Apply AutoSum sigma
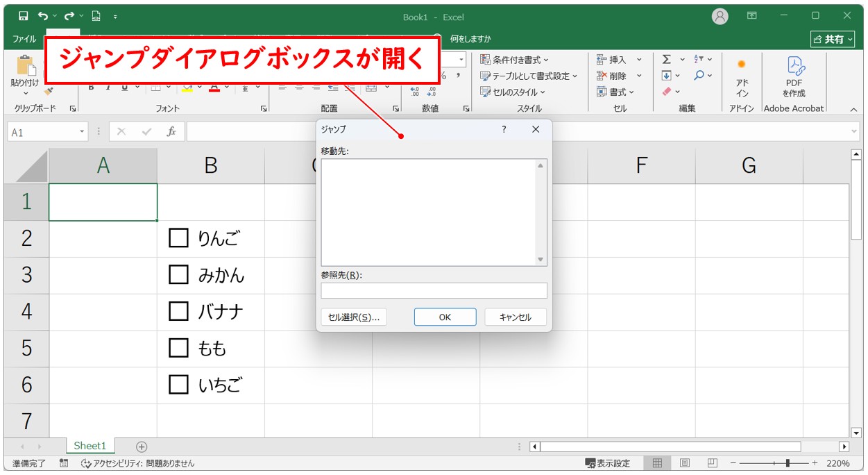The image size is (868, 475). (x=667, y=60)
